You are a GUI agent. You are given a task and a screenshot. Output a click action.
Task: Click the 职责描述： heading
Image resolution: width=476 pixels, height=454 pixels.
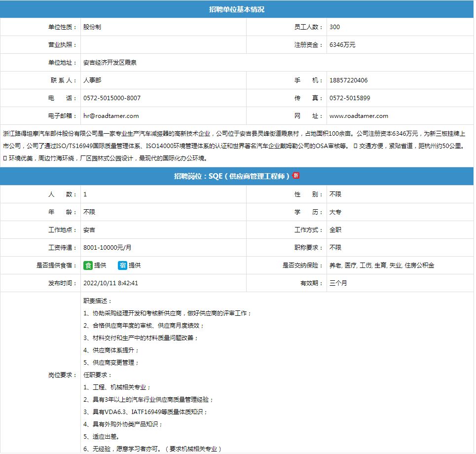[x=98, y=301]
